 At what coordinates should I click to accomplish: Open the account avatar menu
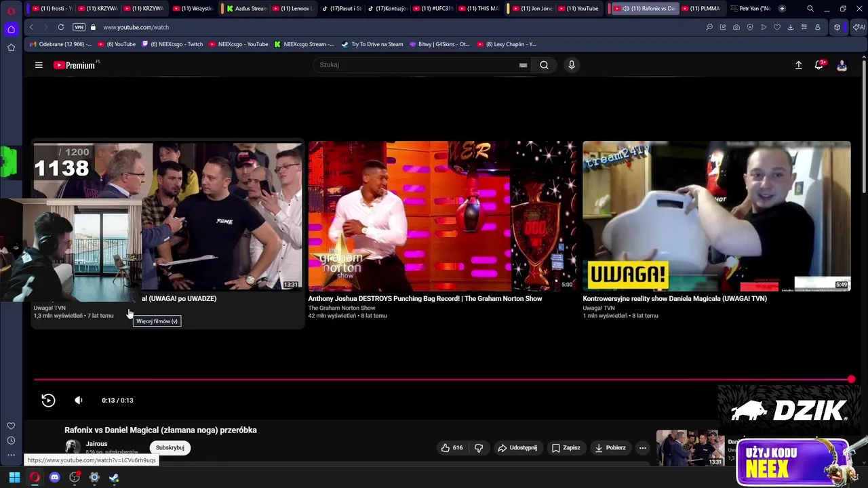coord(842,65)
